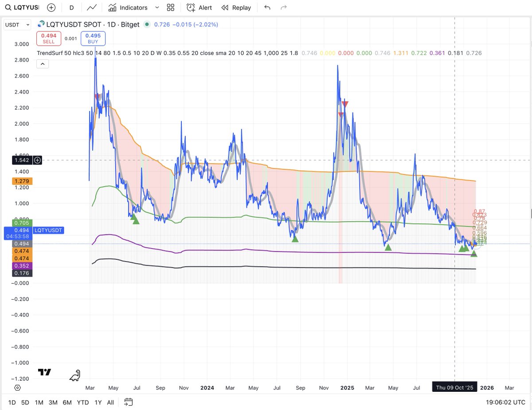The width and height of the screenshot is (532, 410).
Task: Open the symbol search for LQTYUSDT
Action: (x=20, y=7)
